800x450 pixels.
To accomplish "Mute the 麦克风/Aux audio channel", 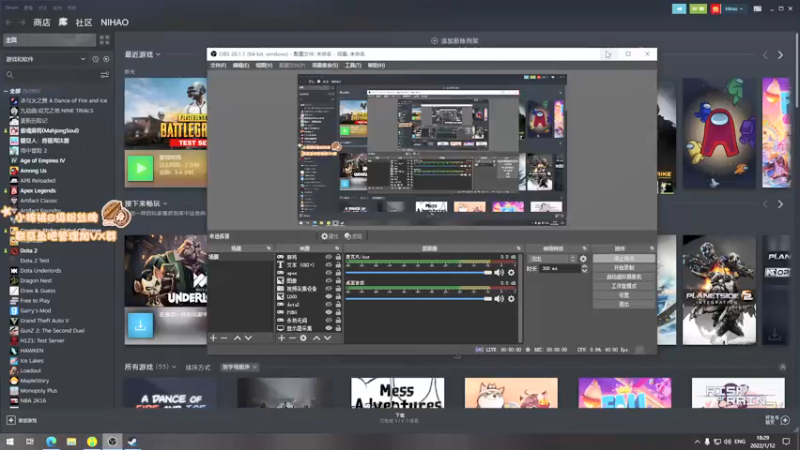I will coord(498,272).
